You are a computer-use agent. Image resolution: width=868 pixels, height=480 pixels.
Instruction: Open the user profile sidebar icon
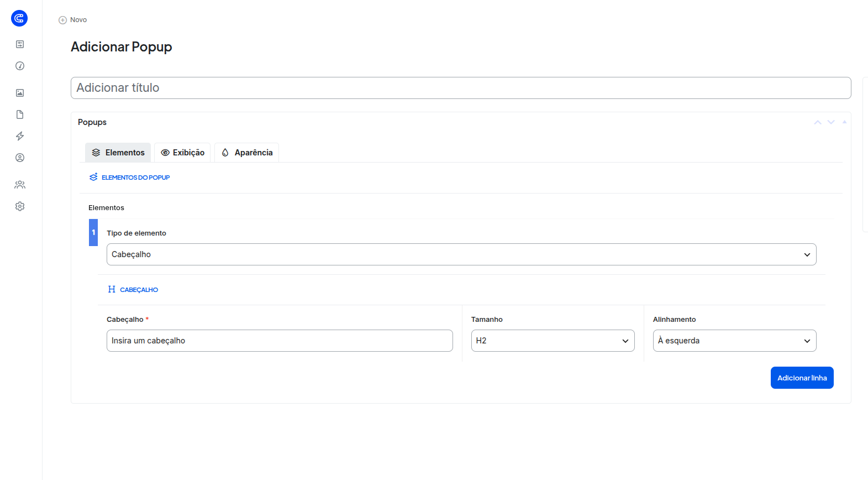click(20, 158)
